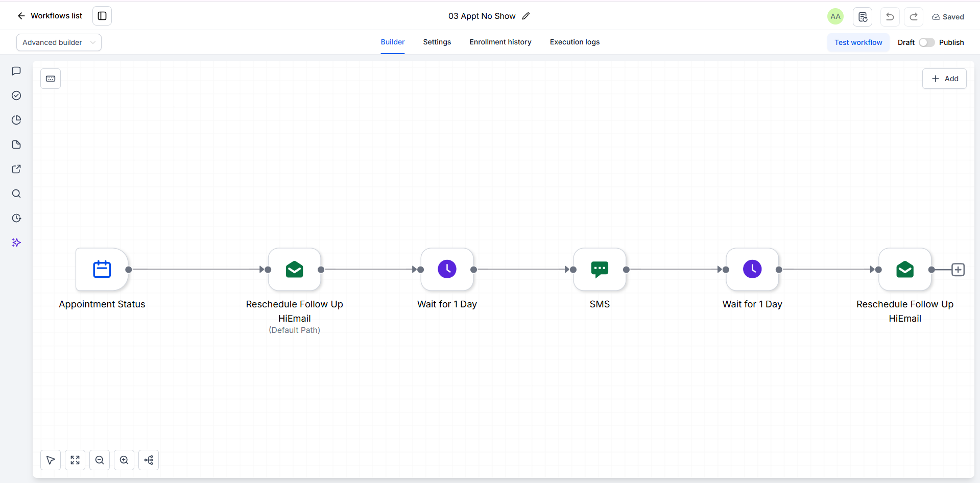Open the workflow notes icon

coord(863,16)
